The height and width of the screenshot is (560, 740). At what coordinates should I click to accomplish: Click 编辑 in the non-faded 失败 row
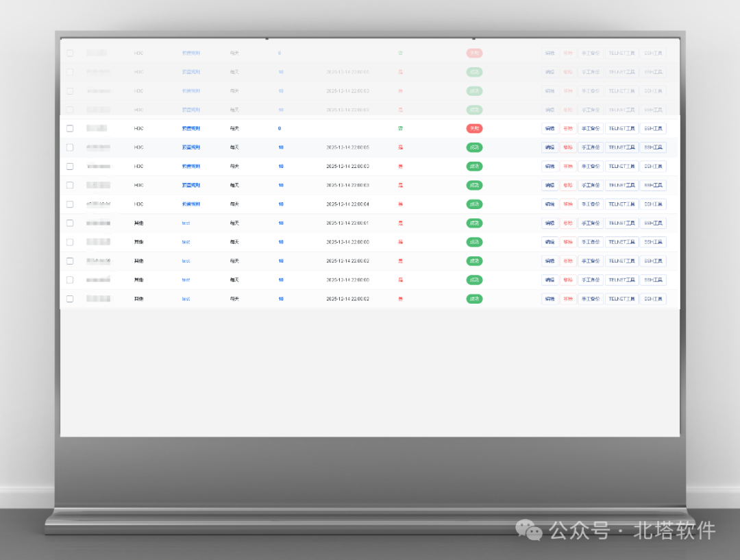click(550, 128)
